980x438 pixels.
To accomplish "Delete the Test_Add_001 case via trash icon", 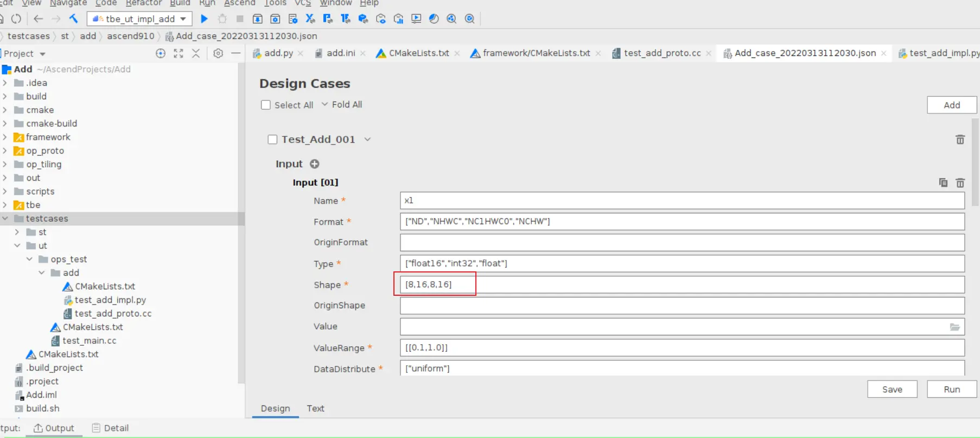I will 960,139.
